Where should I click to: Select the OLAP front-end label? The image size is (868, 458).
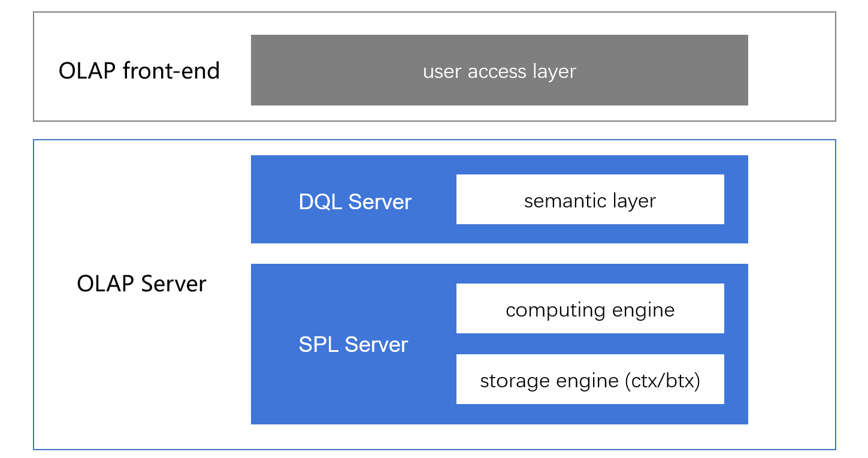(139, 71)
